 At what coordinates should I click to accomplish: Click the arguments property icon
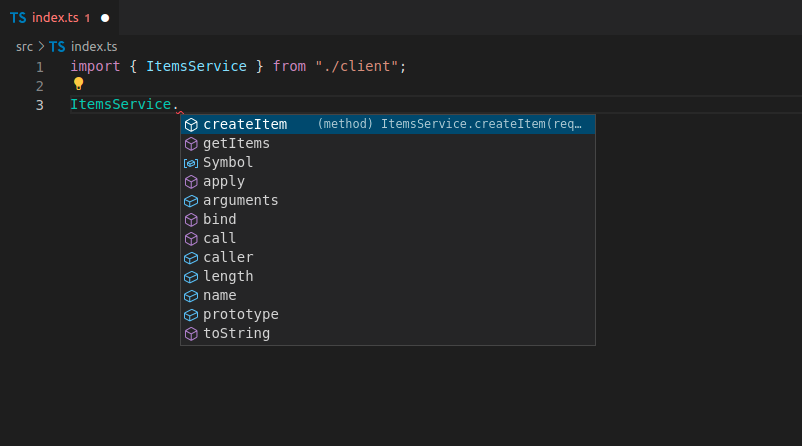click(191, 201)
